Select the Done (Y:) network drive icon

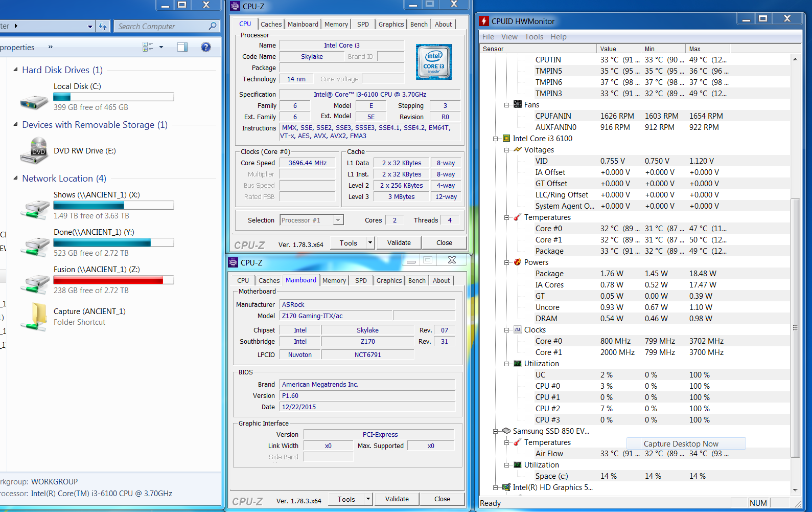click(35, 247)
